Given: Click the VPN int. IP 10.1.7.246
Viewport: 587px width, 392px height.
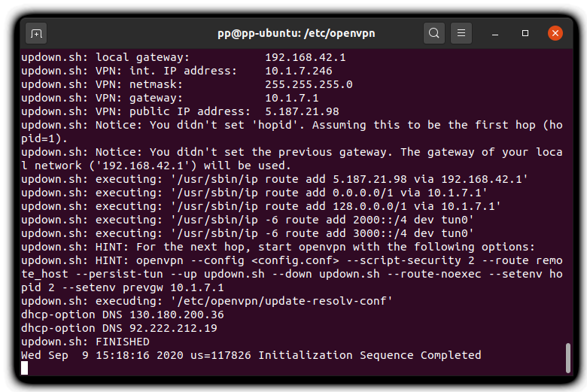Looking at the screenshot, I should 299,71.
